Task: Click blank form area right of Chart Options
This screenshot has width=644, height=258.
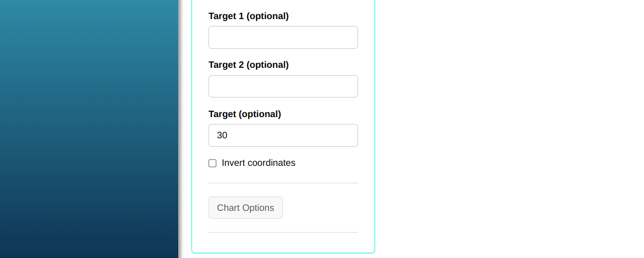Action: point(324,208)
